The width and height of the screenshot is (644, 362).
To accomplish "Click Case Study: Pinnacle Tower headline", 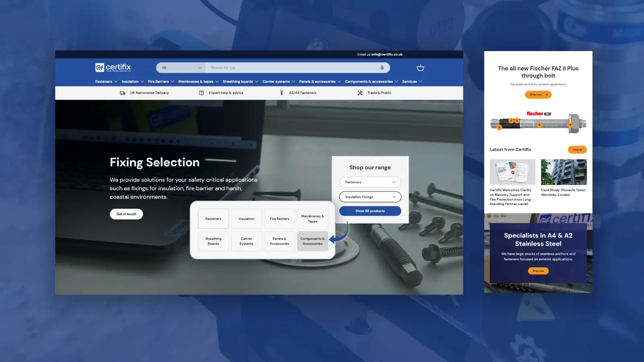I will point(563,192).
